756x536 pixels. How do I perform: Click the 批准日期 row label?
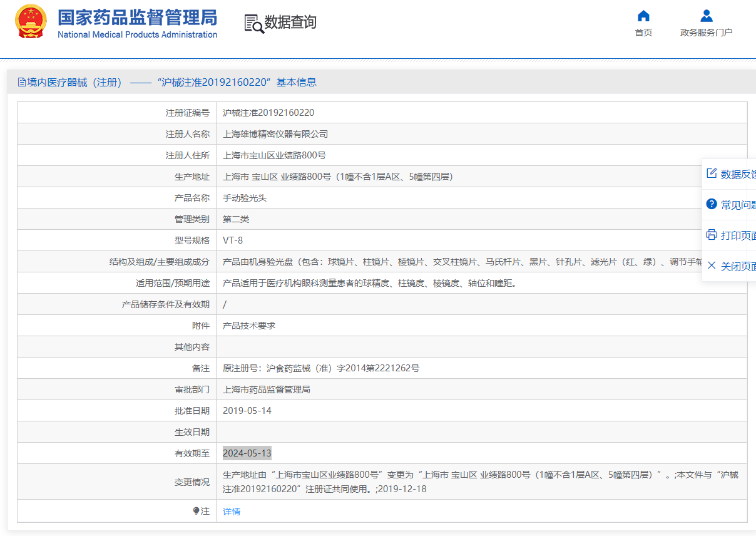click(192, 411)
